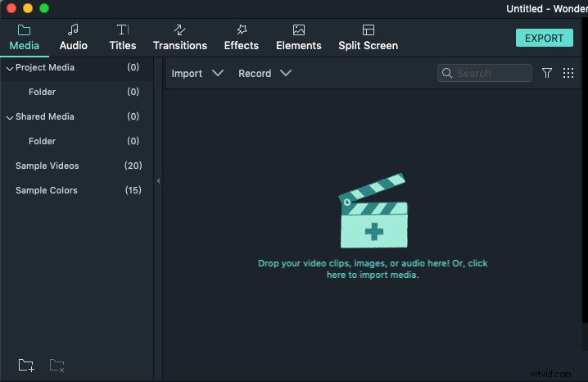
Task: Open Sample Videos list
Action: click(76, 166)
